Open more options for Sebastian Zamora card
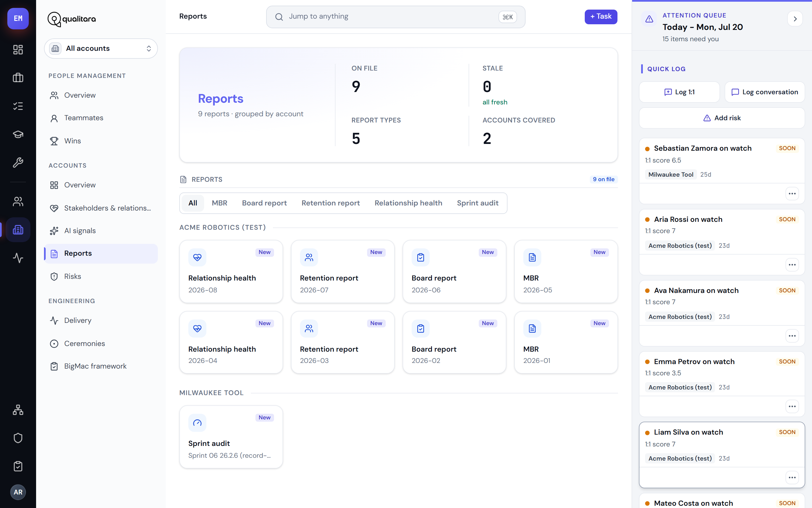The image size is (812, 508). click(792, 194)
